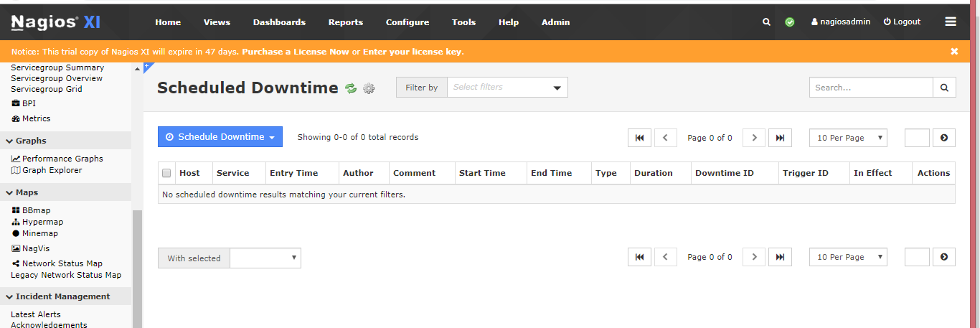Open the Schedule Downtime dropdown button

(x=220, y=137)
